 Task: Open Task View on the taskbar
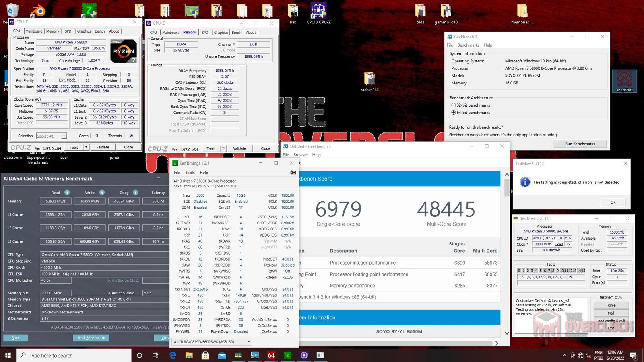pos(156,355)
